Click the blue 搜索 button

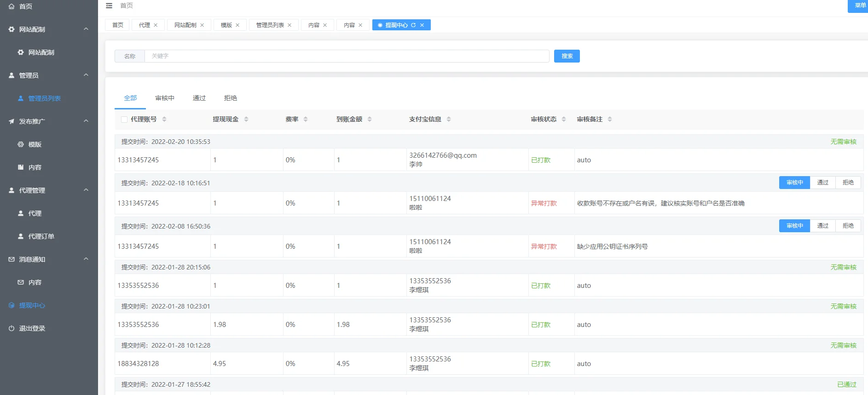pos(567,56)
